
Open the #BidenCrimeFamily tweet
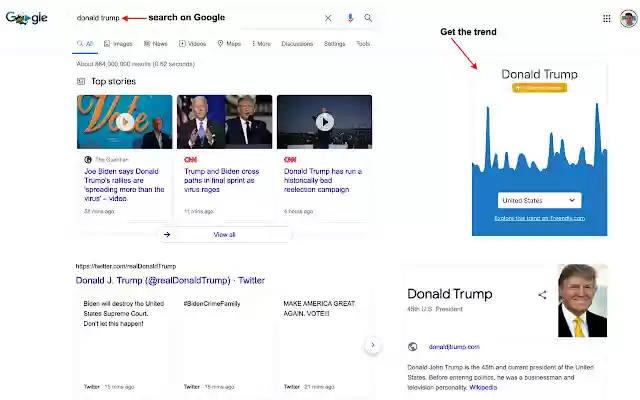(212, 304)
